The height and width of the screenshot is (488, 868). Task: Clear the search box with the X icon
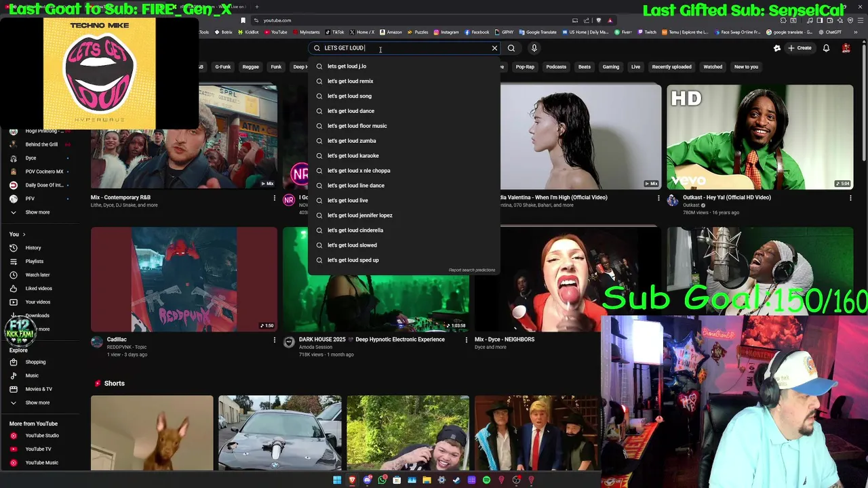pyautogui.click(x=494, y=48)
